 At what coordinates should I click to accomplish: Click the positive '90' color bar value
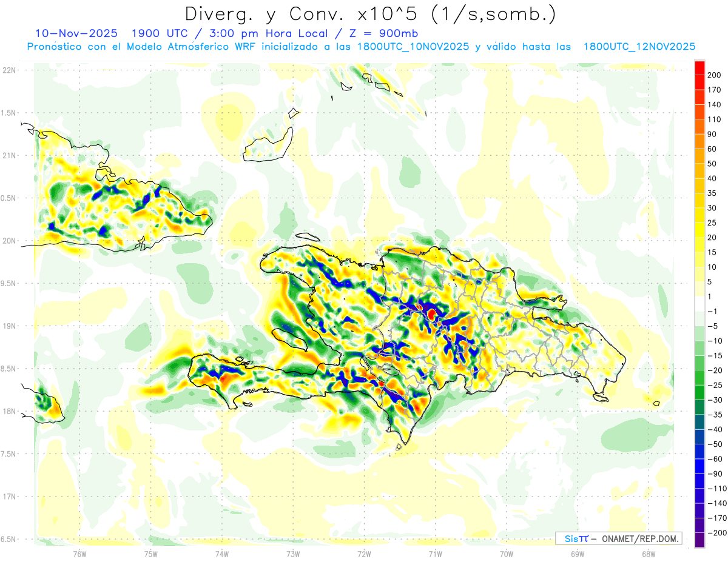pos(713,134)
